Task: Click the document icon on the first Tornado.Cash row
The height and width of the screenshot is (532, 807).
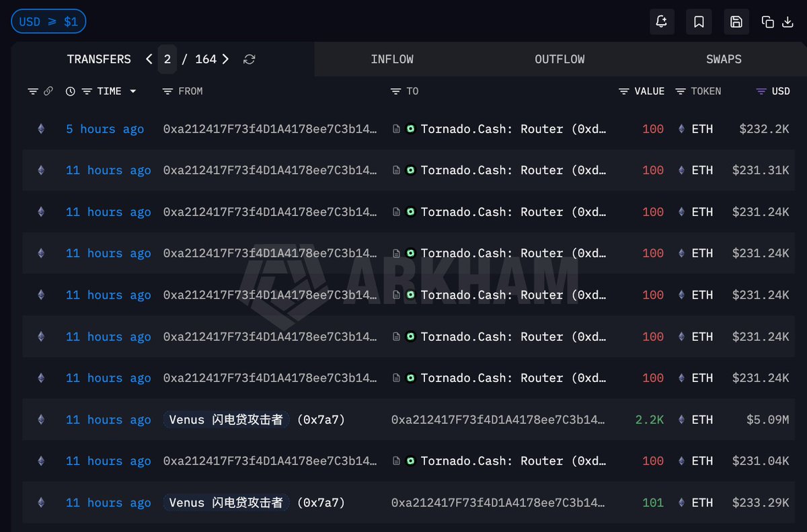Action: point(395,128)
